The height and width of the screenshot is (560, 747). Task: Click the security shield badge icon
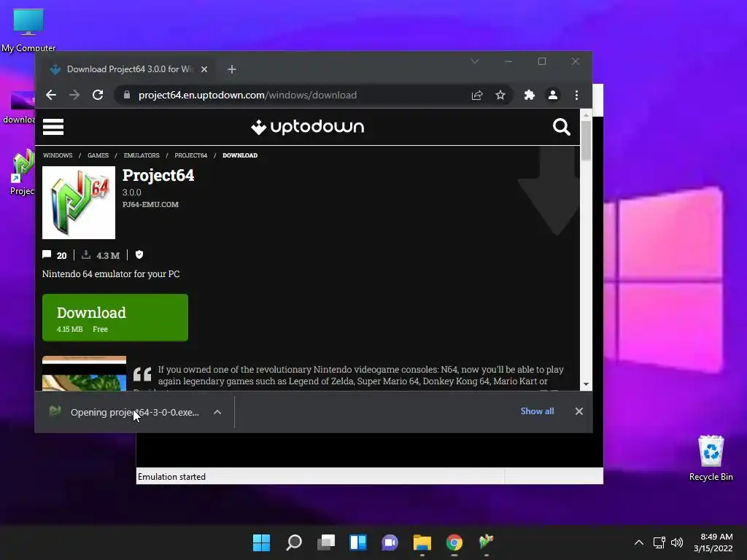click(139, 254)
